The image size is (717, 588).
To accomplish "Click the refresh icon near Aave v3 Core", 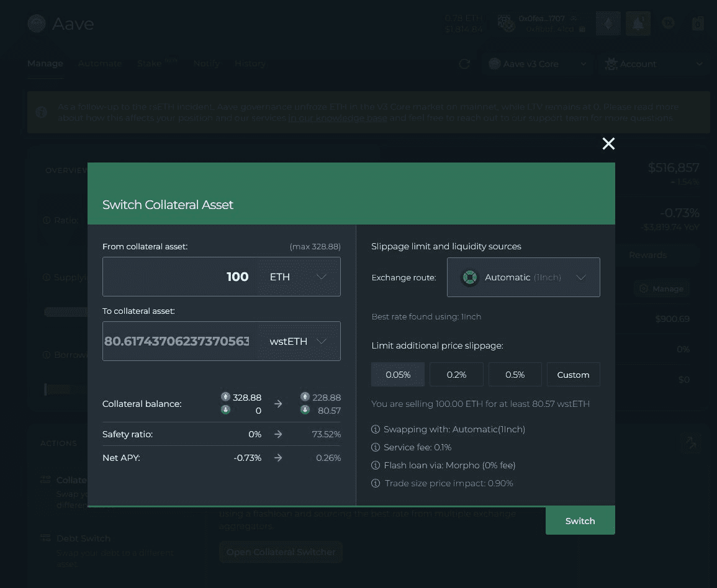I will point(464,64).
